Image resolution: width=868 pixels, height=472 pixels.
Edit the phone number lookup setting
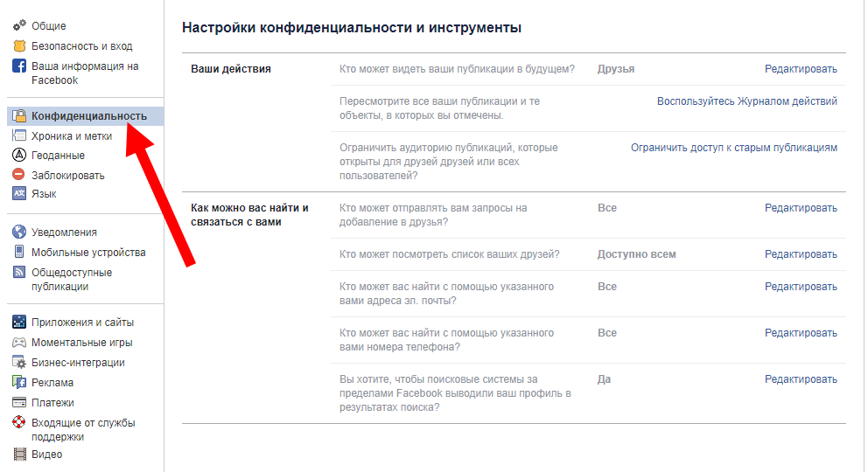click(x=801, y=333)
